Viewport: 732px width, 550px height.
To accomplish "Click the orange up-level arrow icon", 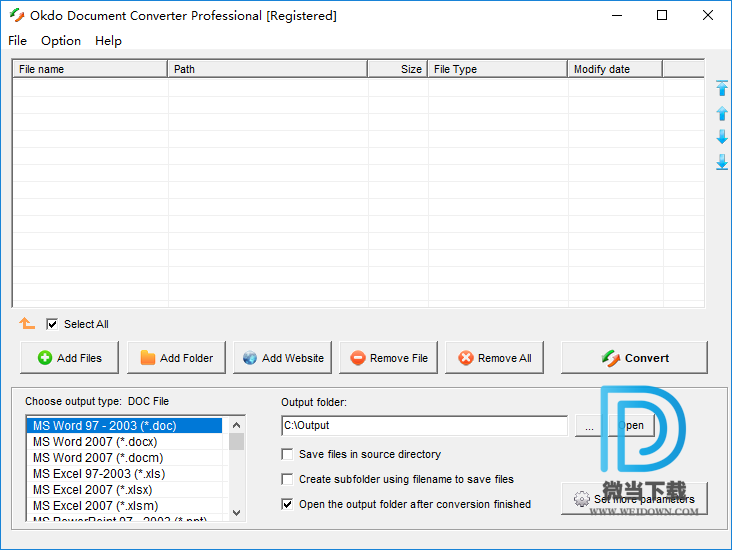I will point(27,323).
